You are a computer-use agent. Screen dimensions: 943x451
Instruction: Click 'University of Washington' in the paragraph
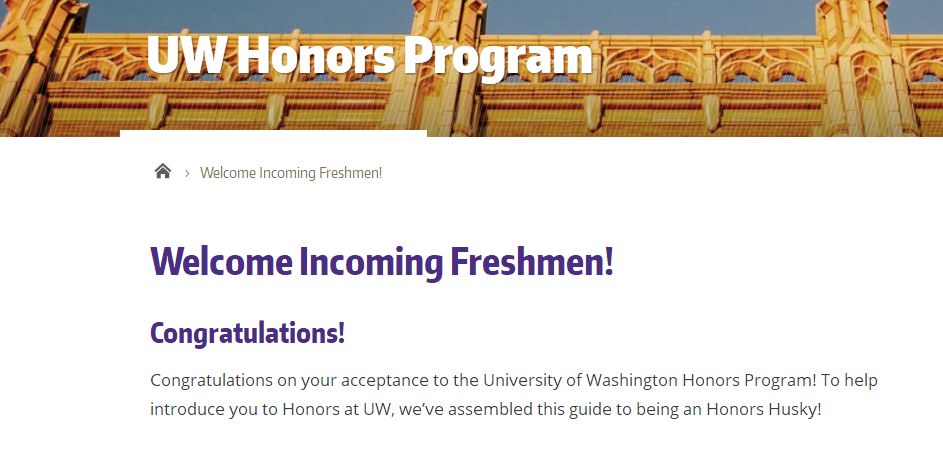coord(581,381)
